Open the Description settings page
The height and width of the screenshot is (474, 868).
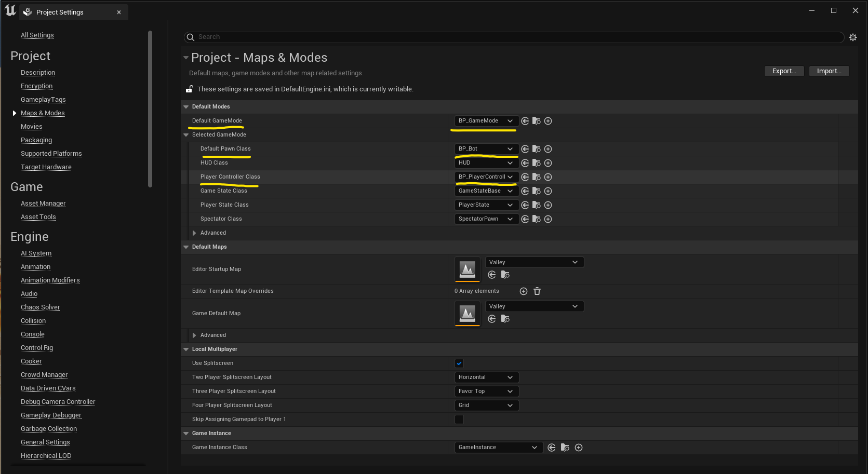[x=38, y=73]
